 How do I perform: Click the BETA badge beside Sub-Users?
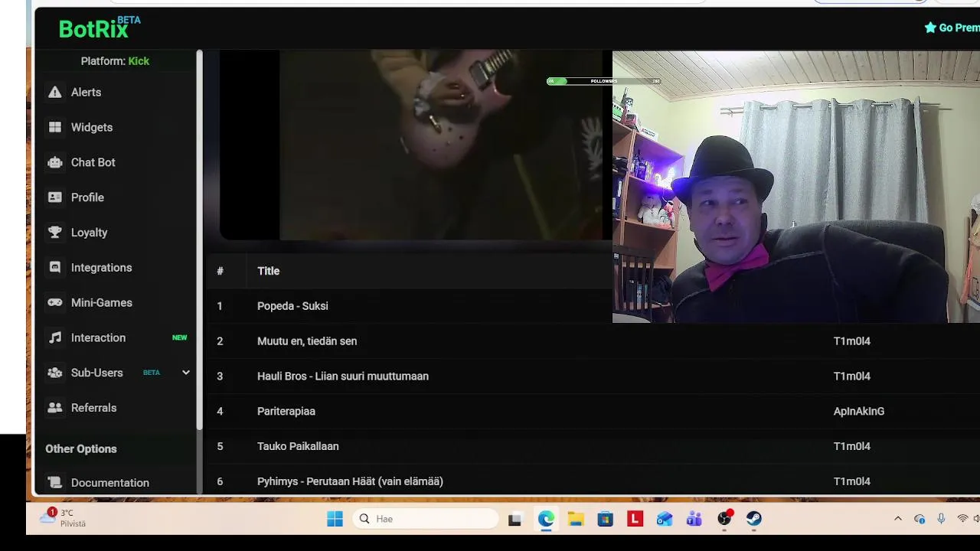(152, 373)
